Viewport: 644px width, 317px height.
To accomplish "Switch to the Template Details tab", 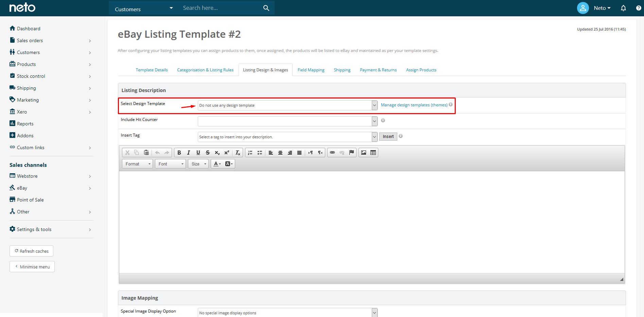I will click(152, 70).
